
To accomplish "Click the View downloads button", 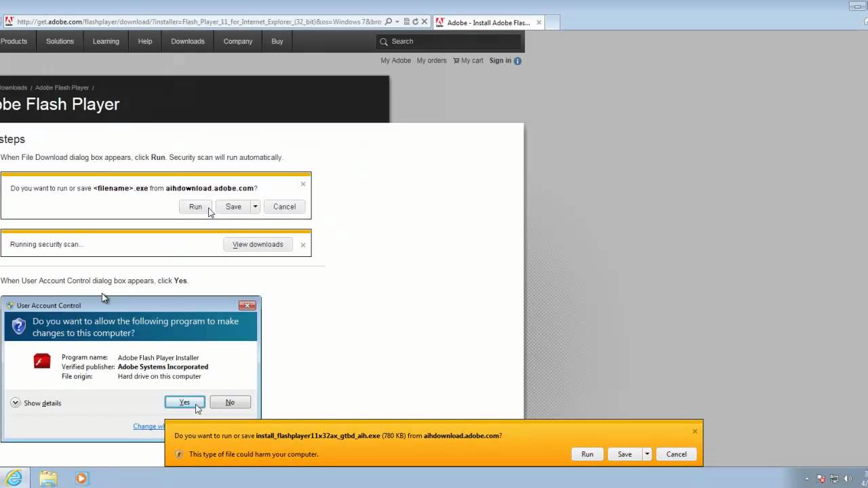I will click(258, 244).
